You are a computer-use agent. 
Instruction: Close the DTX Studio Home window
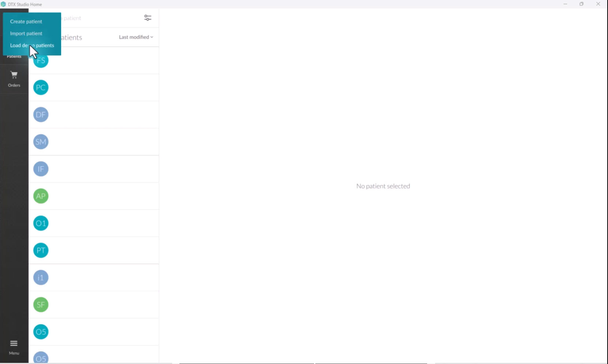pyautogui.click(x=598, y=4)
